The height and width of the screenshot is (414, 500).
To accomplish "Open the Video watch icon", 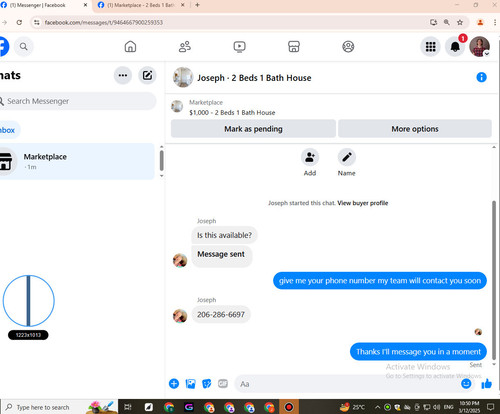I will pos(239,47).
